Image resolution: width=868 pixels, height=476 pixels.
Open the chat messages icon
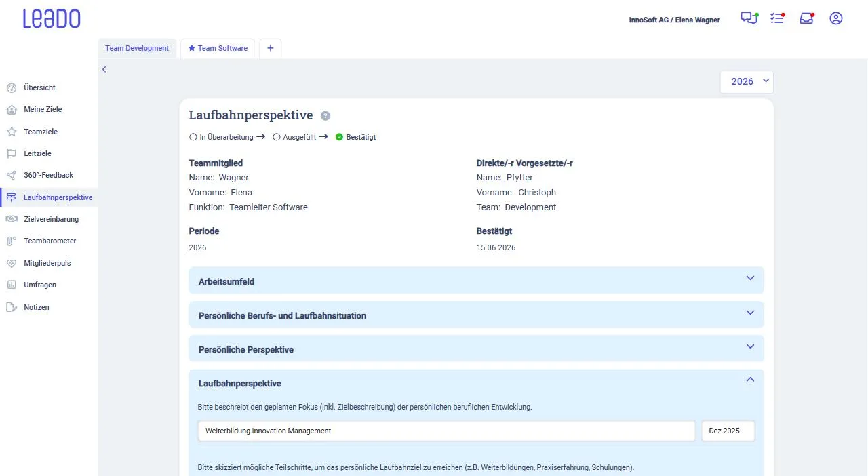point(749,19)
